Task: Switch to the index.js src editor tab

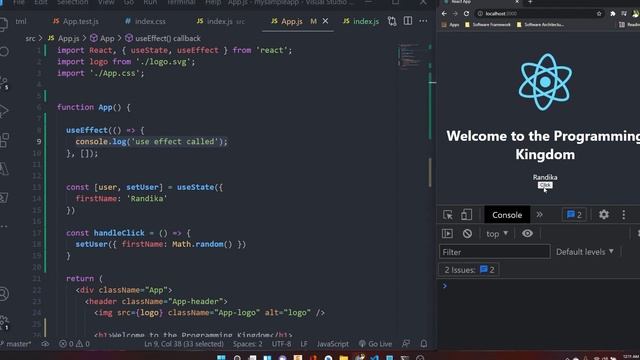Action: [221, 21]
